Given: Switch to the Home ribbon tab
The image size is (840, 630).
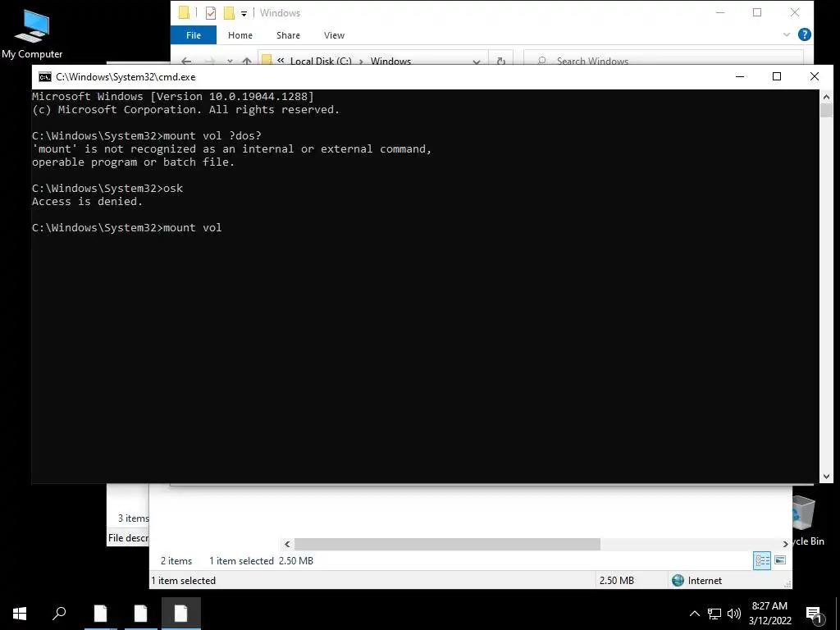Looking at the screenshot, I should 240,35.
